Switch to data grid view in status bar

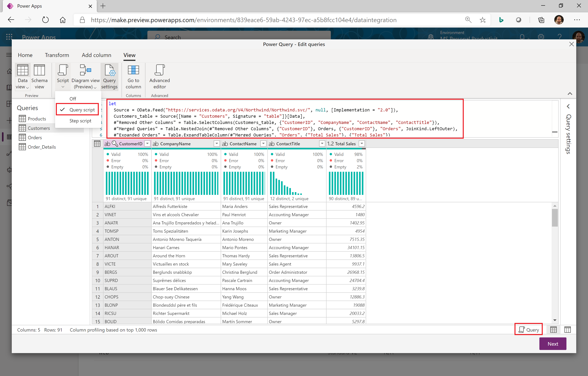click(x=553, y=330)
